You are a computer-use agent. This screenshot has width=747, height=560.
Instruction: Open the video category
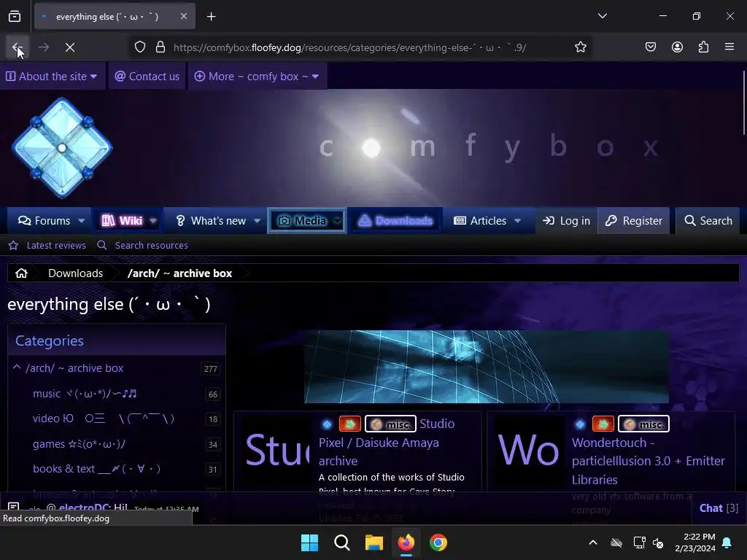click(104, 419)
